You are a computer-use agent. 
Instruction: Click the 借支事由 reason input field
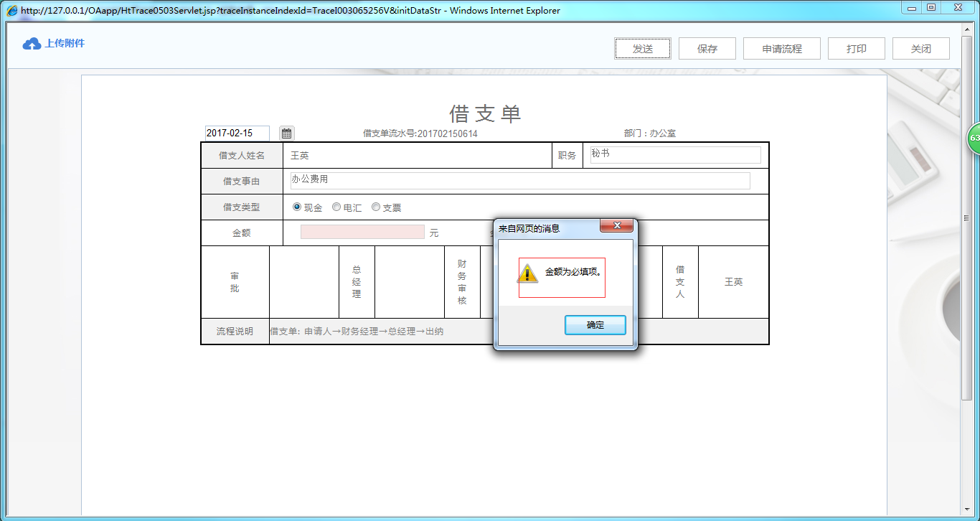[522, 180]
